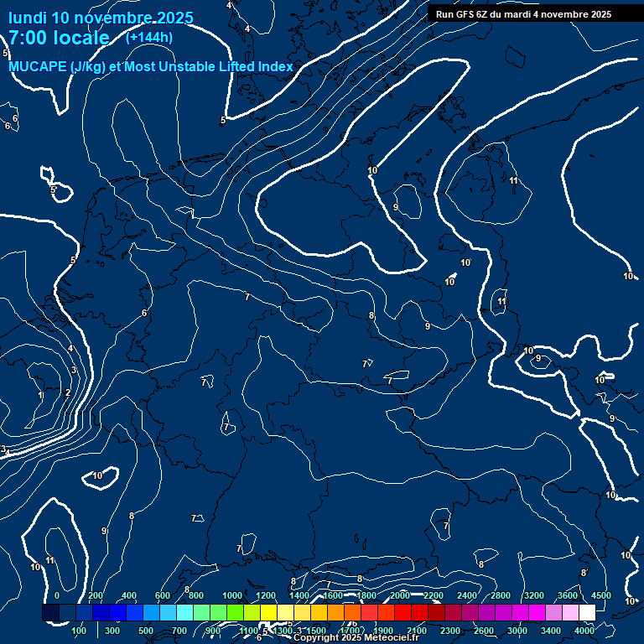Click the 'MUCAPE (J/kg) et Most Unstable Lifted Index' title
Image resolution: width=644 pixels, height=644 pixels.
coord(151,66)
